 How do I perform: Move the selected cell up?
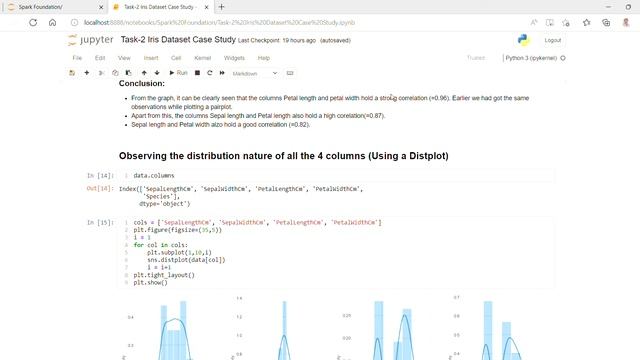point(144,73)
